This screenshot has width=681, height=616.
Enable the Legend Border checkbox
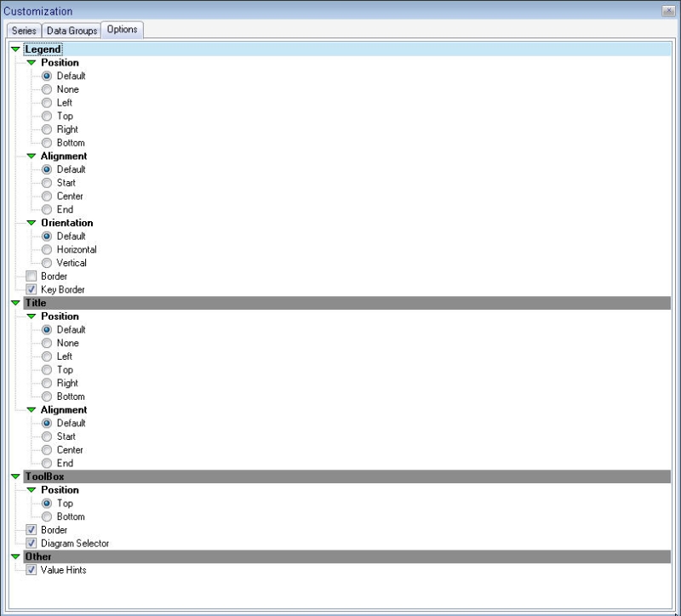pos(31,277)
